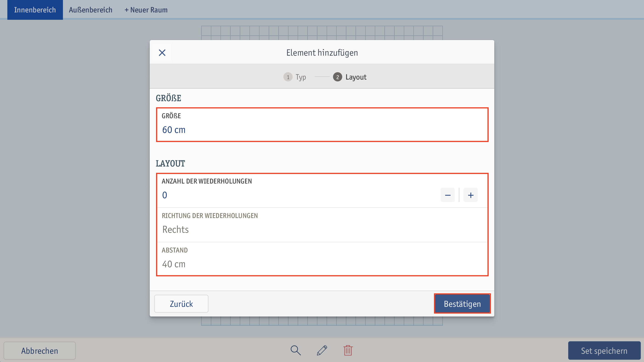Go to step 1 Typ
This screenshot has height=362, width=644.
(x=295, y=77)
